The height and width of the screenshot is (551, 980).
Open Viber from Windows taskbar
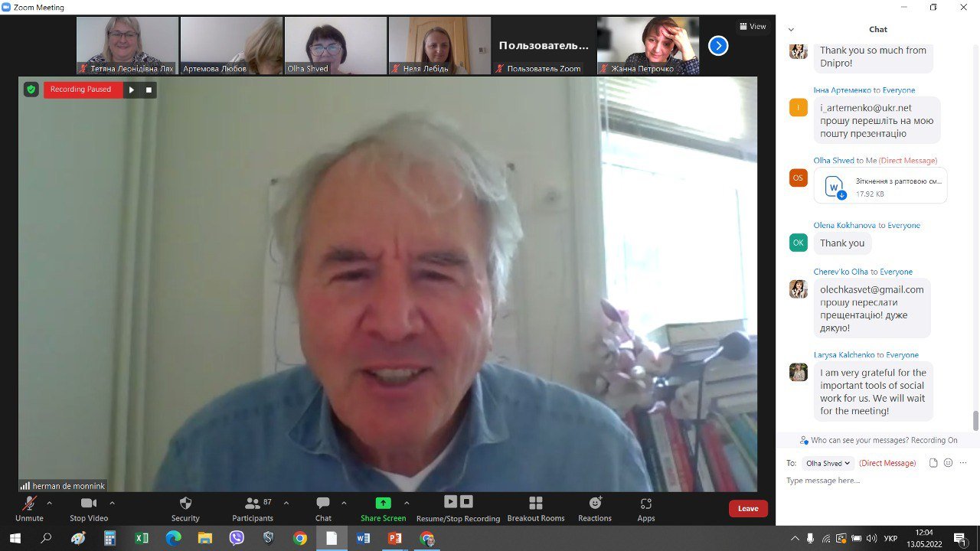pos(237,538)
